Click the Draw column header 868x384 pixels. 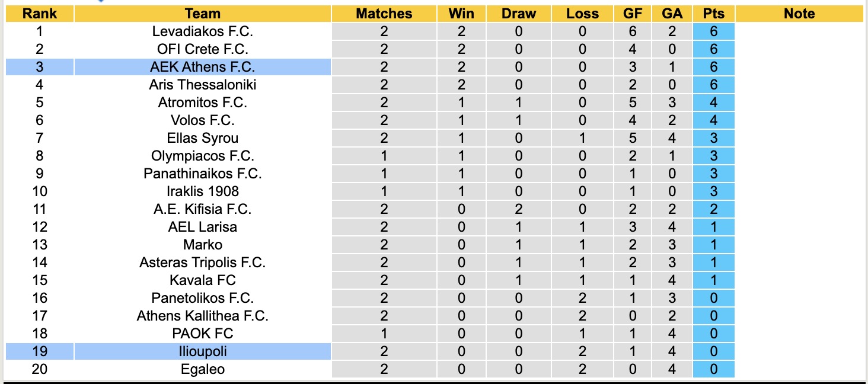518,14
